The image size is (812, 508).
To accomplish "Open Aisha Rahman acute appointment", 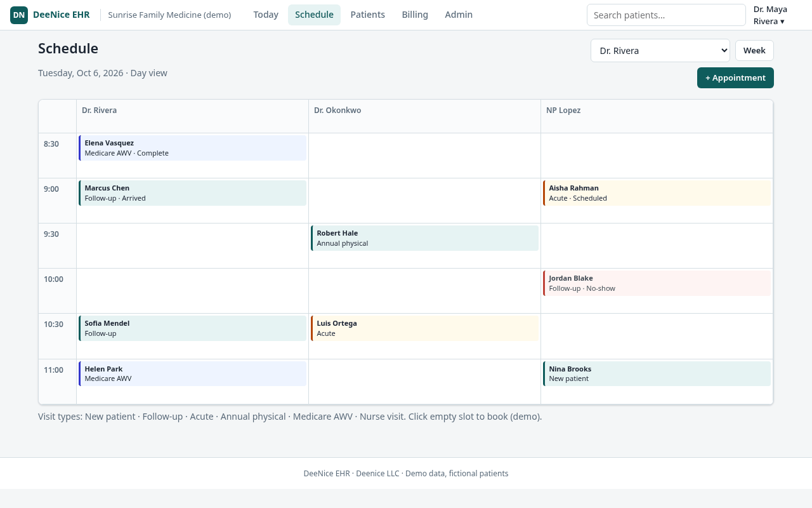I will (657, 193).
